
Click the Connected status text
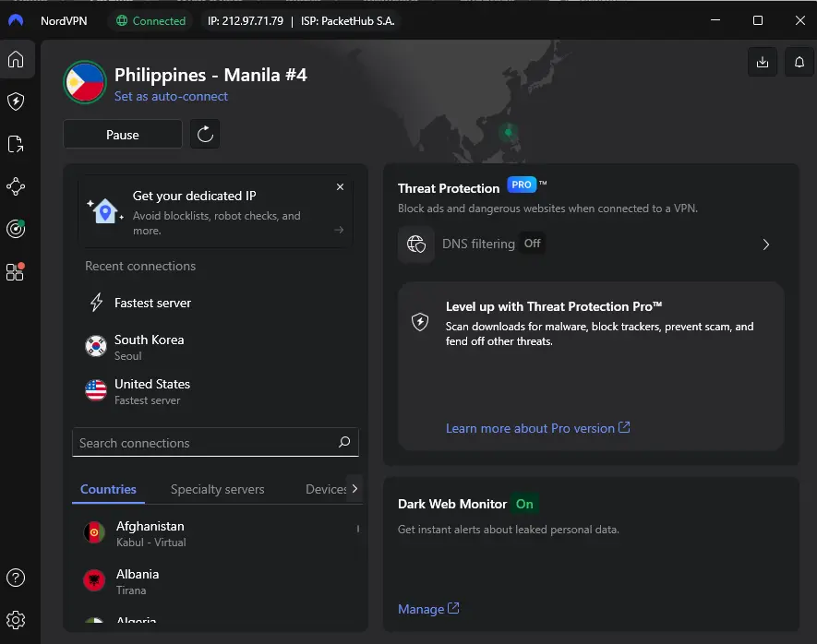(x=159, y=21)
